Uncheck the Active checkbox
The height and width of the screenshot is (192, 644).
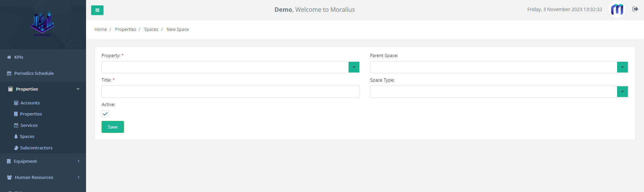(x=105, y=114)
